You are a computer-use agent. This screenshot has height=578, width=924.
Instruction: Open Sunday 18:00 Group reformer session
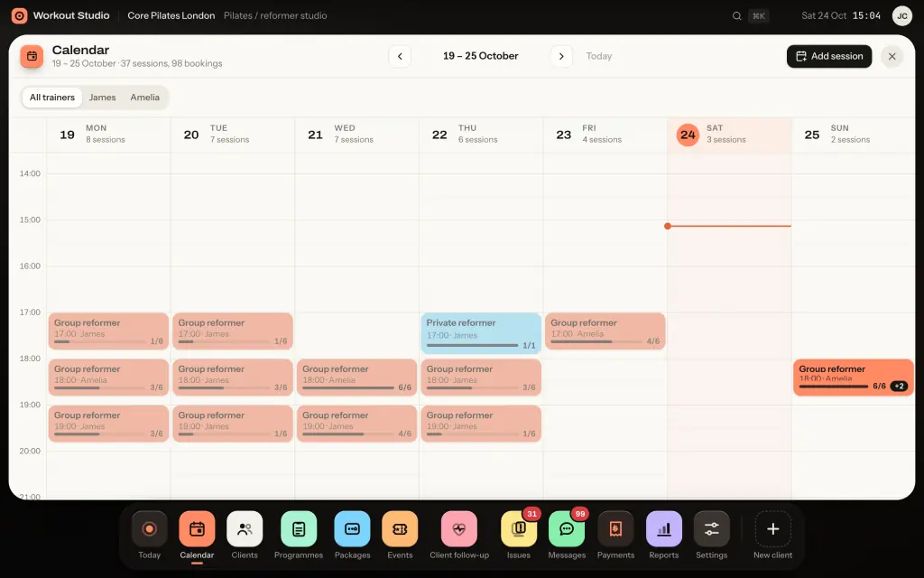[x=854, y=378]
